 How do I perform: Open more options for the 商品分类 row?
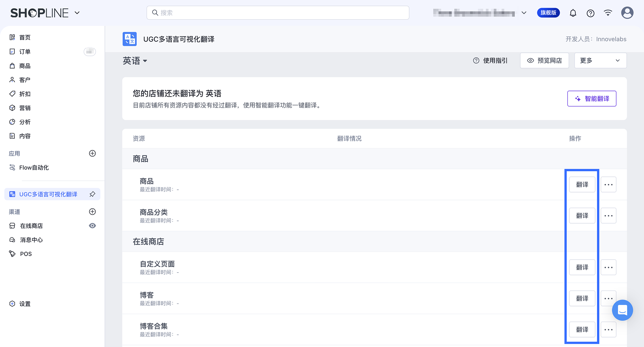coord(608,216)
